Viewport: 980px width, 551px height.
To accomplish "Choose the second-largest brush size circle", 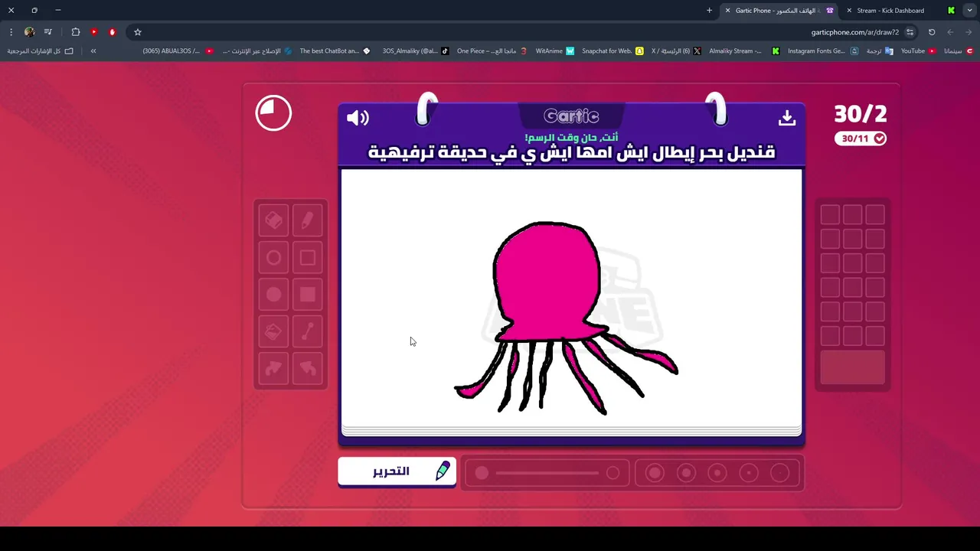I will [686, 473].
